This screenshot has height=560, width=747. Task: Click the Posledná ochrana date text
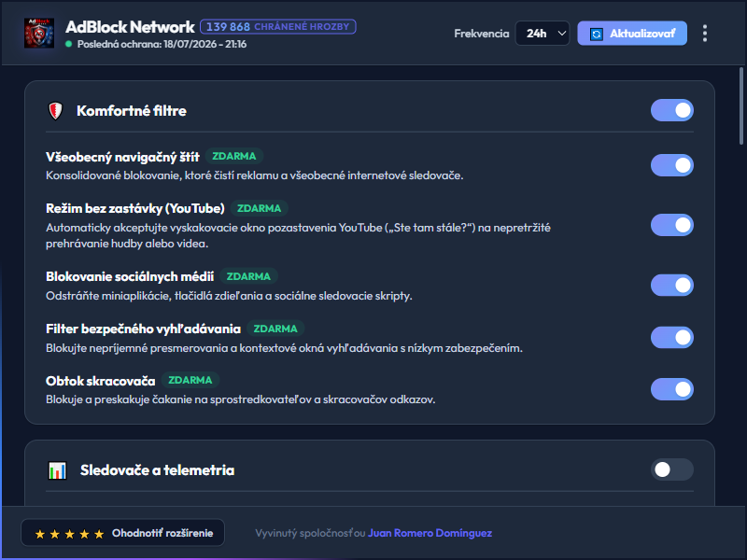coord(162,44)
